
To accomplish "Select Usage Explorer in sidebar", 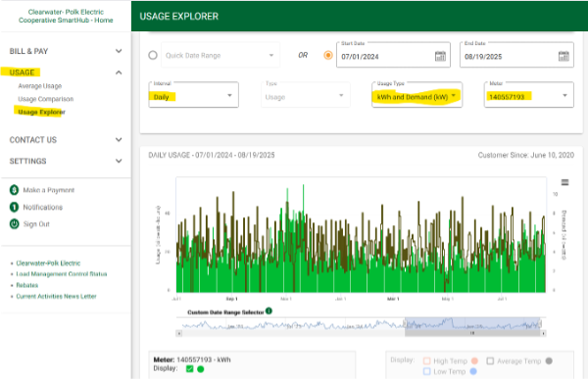I will pyautogui.click(x=41, y=112).
